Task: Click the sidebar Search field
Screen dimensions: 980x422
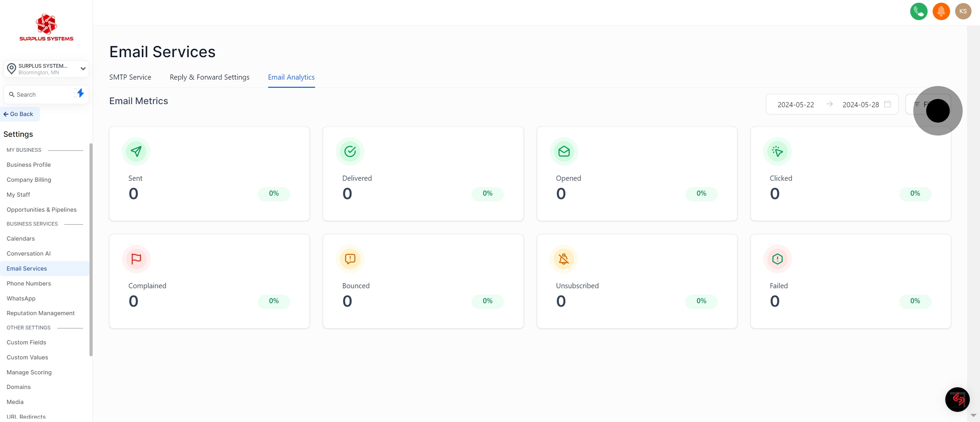Action: click(x=40, y=94)
